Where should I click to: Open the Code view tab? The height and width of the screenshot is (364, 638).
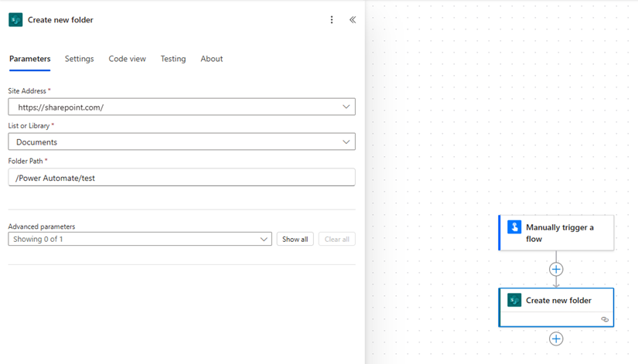click(127, 59)
